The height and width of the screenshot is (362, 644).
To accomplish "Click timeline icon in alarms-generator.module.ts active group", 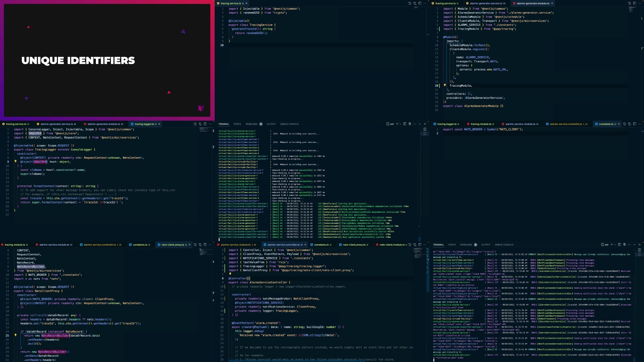I will (x=629, y=3).
